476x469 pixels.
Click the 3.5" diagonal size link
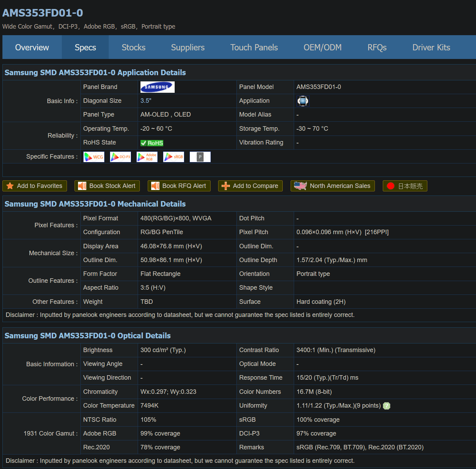click(x=146, y=101)
